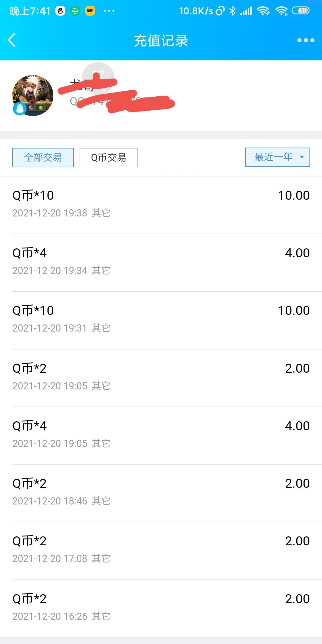Open the Q币*10 record at 19:31
Screen dimensions: 322x644
pyautogui.click(x=161, y=319)
